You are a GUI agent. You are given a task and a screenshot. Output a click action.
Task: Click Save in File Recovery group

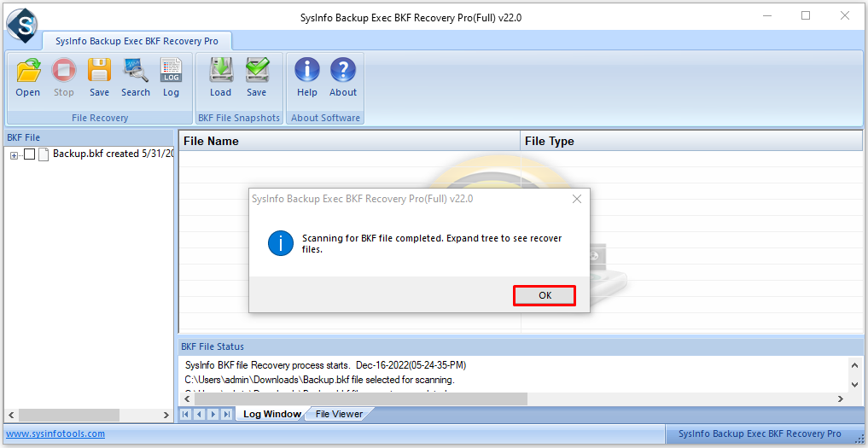tap(99, 79)
